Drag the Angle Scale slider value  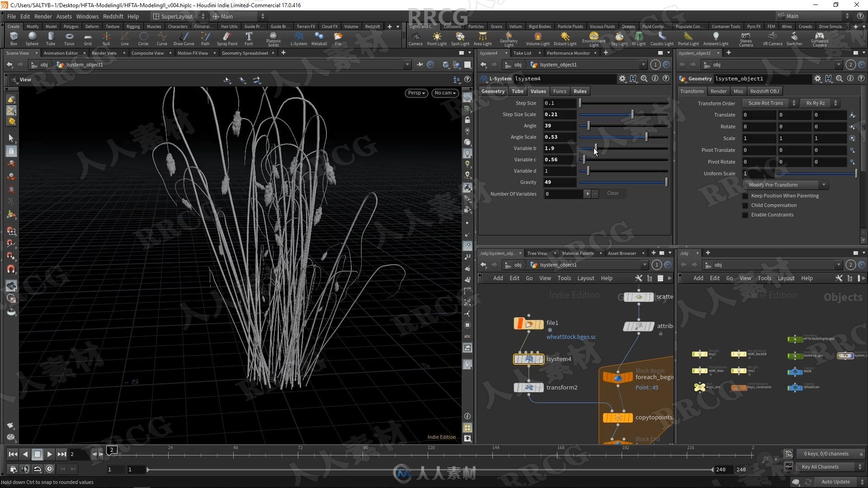pos(646,136)
